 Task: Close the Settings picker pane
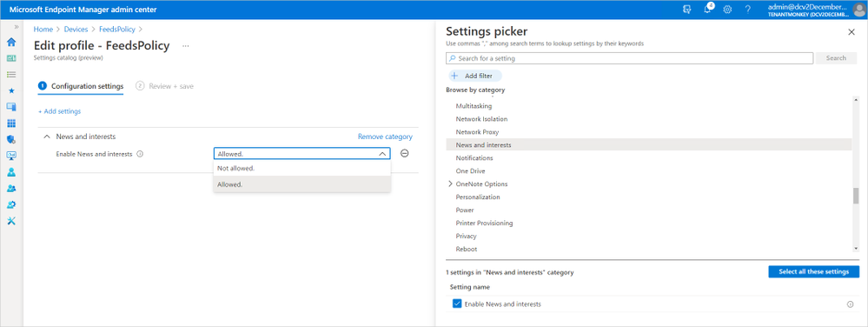pos(851,32)
